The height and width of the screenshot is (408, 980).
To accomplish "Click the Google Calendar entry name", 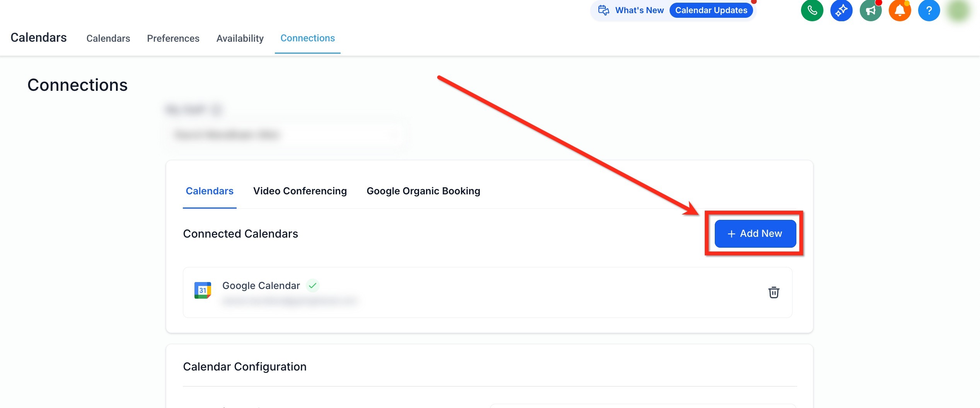I will tap(261, 286).
